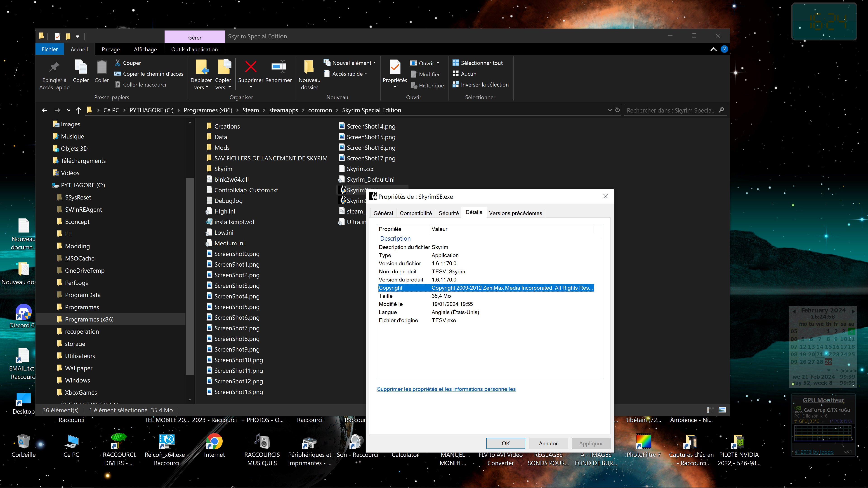Click the refresh icon beside address bar
The image size is (868, 488).
pyautogui.click(x=617, y=110)
